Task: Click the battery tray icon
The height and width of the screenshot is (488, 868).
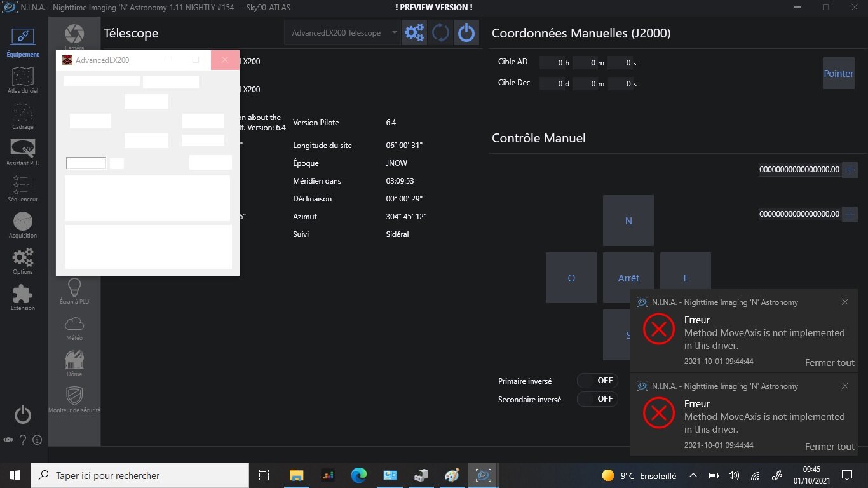Action: (714, 475)
